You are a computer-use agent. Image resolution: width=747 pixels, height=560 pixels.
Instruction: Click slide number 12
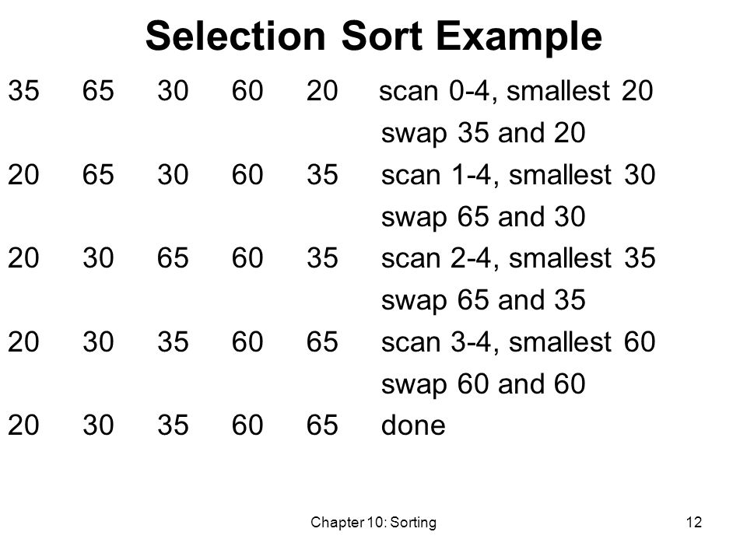693,523
